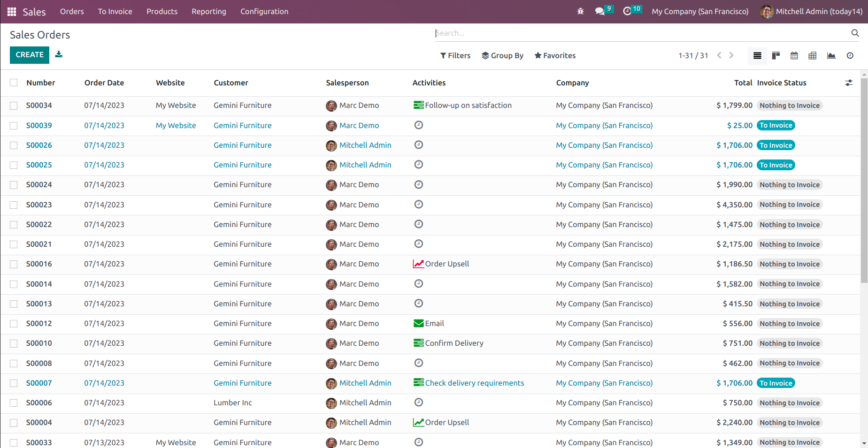868x448 pixels.
Task: Check the select-all checkbox in the header
Action: click(x=13, y=82)
